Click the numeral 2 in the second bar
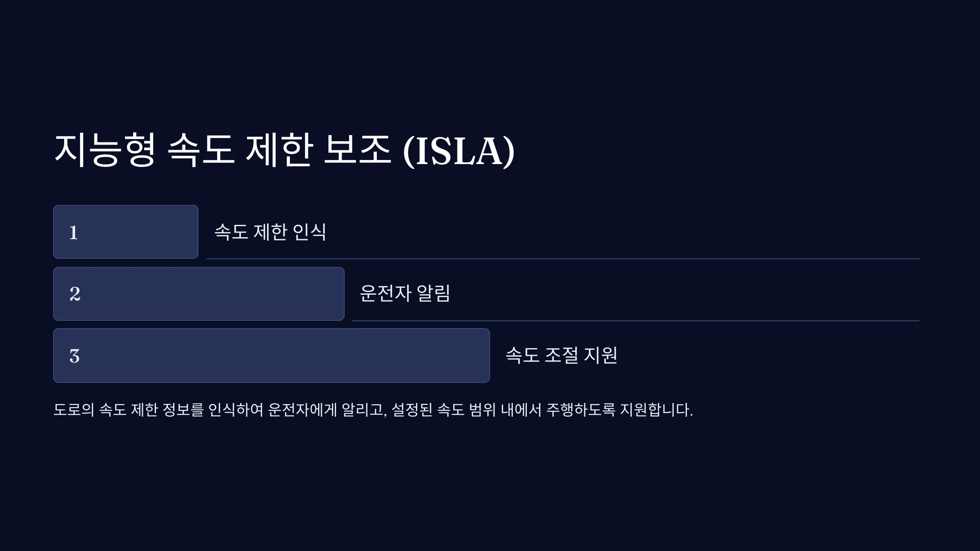 coord(75,294)
